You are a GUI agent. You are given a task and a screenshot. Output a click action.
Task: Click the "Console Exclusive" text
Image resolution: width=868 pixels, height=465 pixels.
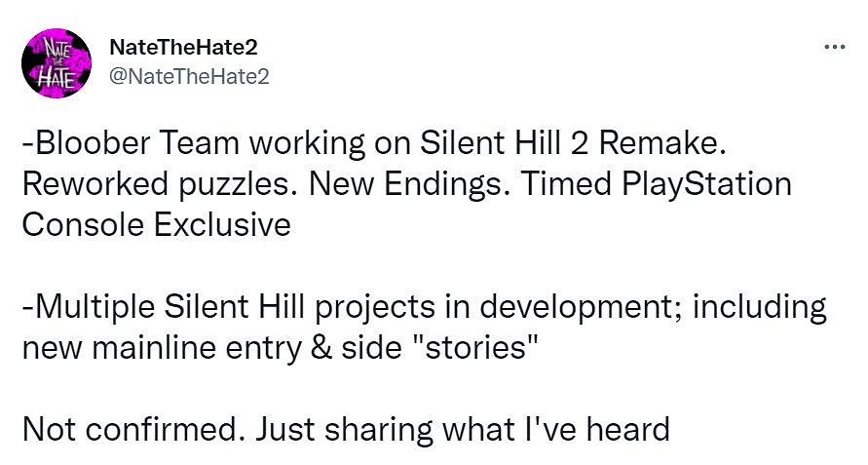[156, 225]
